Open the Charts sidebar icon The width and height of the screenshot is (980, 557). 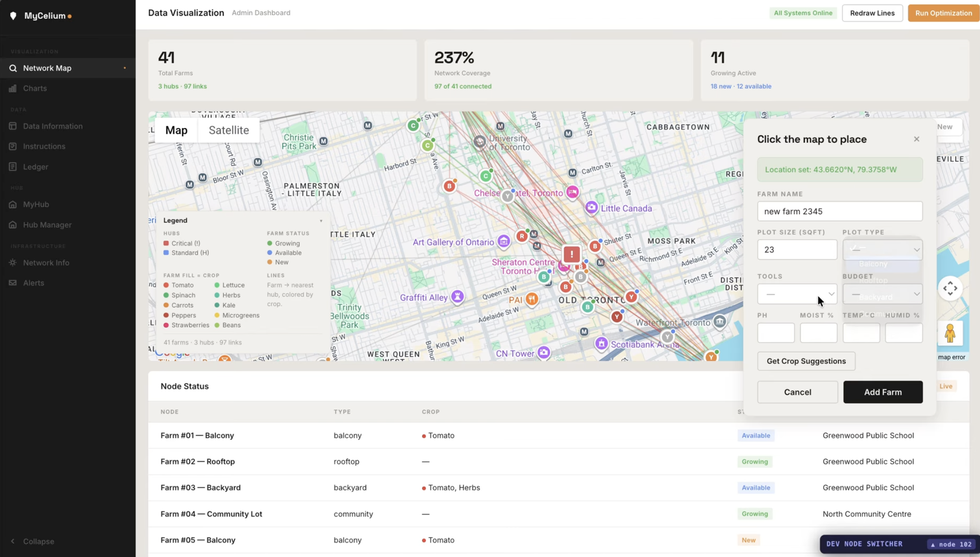12,88
